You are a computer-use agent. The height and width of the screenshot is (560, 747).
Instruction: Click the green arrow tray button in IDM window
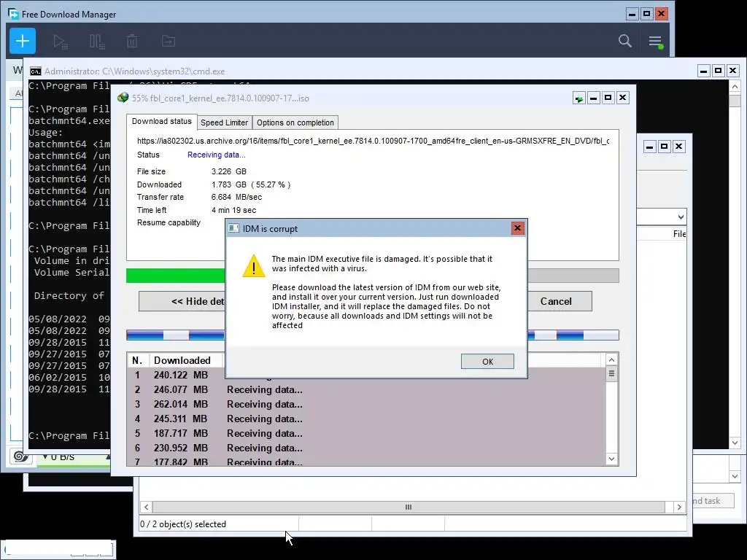[x=578, y=98]
